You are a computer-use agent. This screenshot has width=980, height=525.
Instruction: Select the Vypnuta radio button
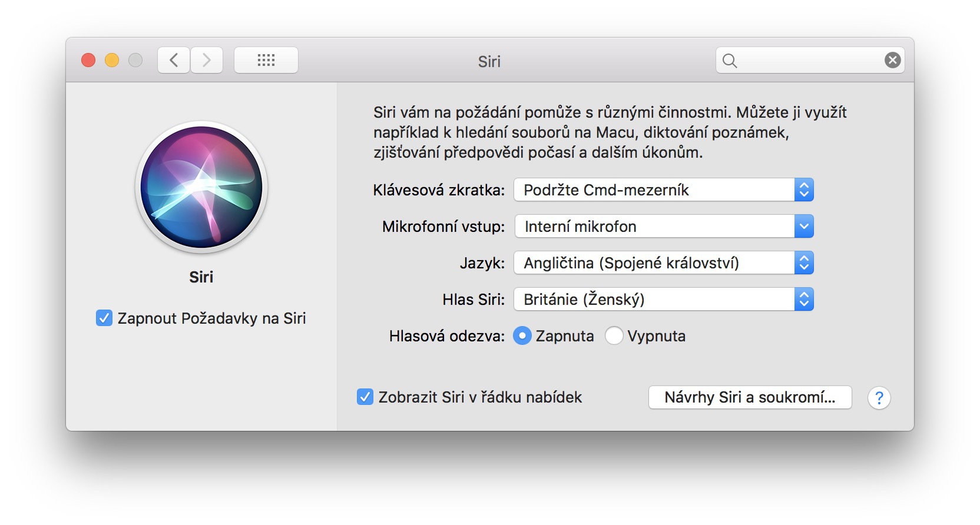(614, 336)
